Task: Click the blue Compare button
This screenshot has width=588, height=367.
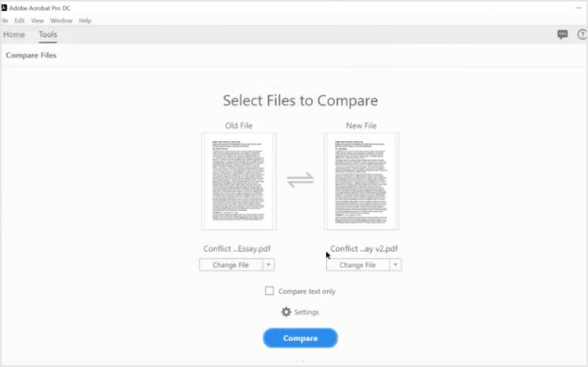Action: click(x=300, y=338)
